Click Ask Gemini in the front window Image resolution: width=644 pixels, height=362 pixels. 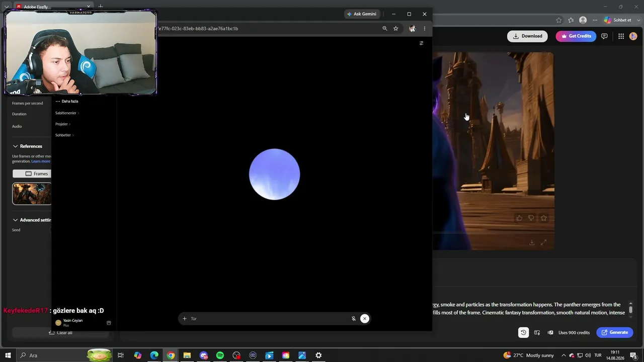tap(362, 14)
